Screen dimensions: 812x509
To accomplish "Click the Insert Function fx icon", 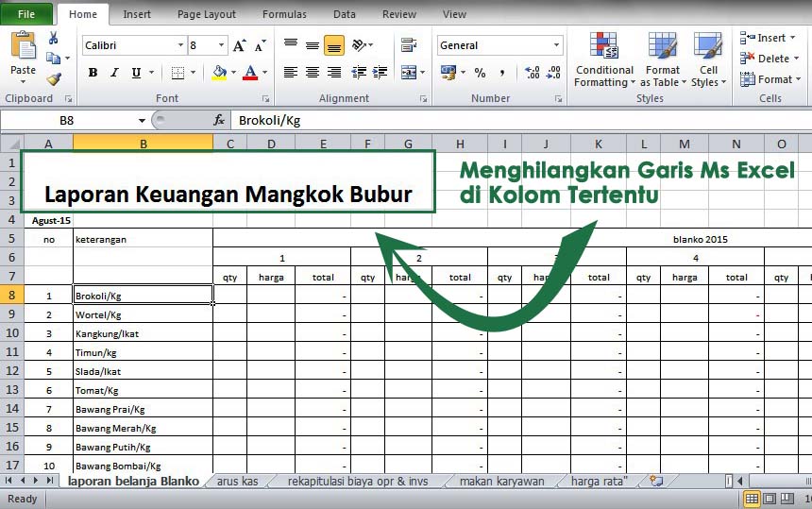I will (x=219, y=120).
